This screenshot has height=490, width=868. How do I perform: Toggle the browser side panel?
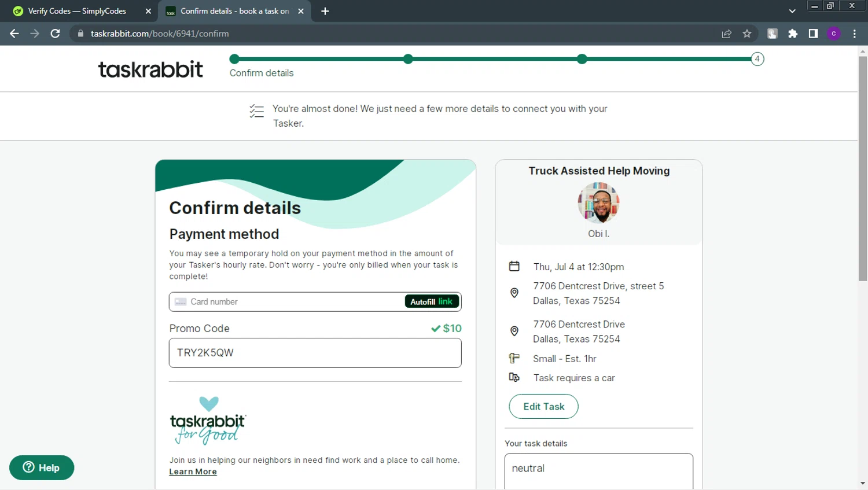click(813, 34)
